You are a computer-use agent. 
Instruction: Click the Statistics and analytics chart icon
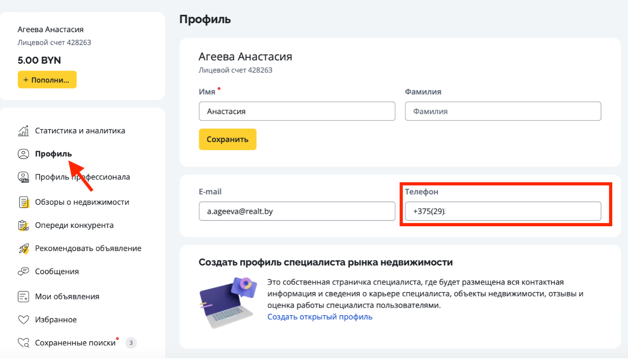[24, 131]
